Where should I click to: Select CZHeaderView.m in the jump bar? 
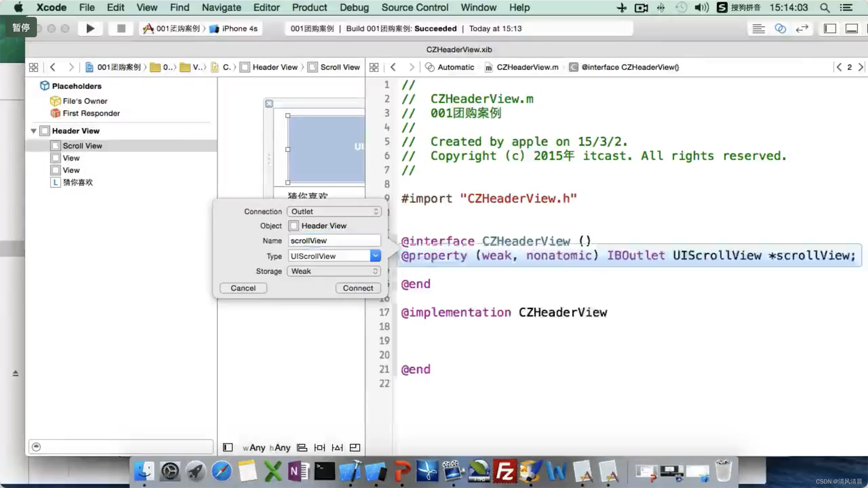coord(522,67)
